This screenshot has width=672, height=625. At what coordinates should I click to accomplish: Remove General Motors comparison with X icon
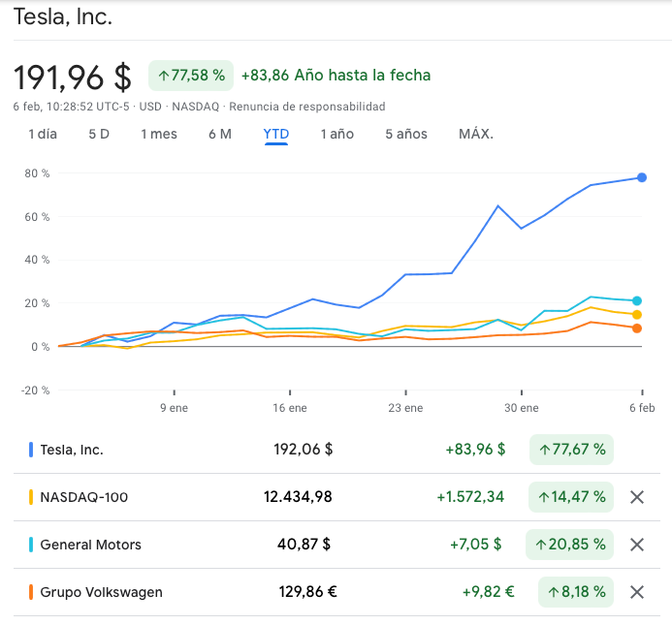637,545
